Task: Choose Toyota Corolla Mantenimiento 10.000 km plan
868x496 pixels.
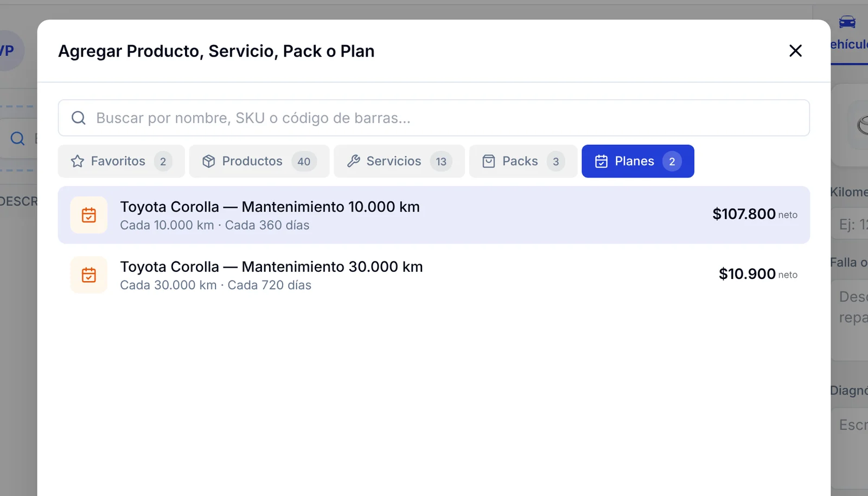Action: (434, 215)
